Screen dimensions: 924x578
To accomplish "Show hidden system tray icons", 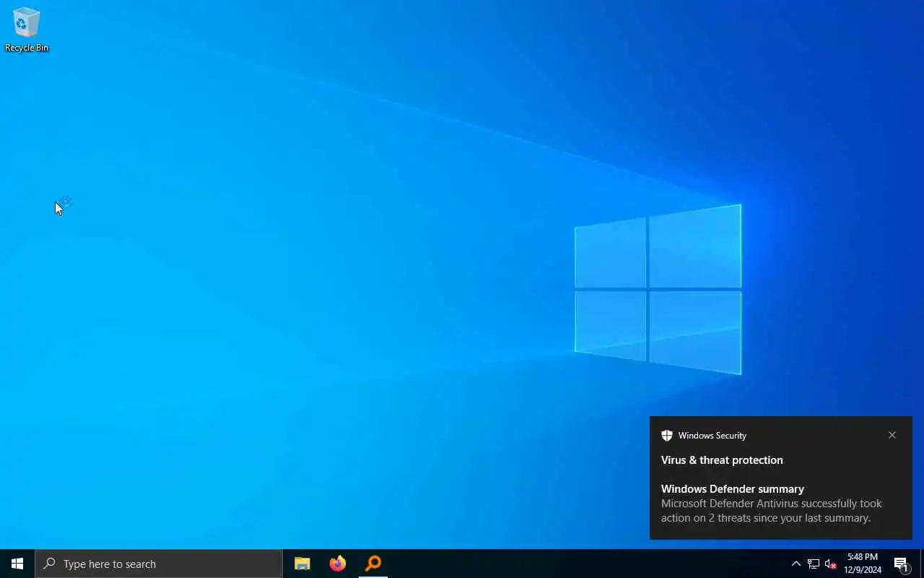I will click(x=796, y=564).
